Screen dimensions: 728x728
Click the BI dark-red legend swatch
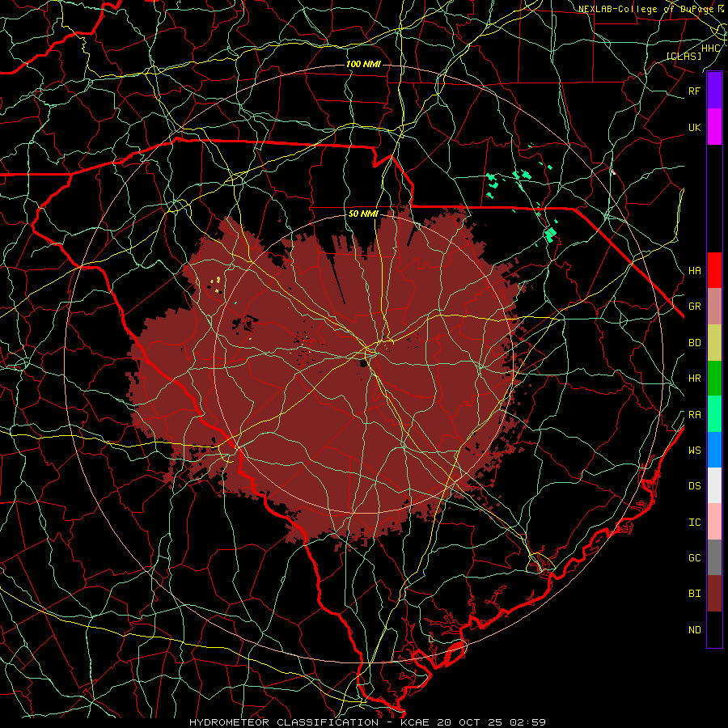[714, 594]
